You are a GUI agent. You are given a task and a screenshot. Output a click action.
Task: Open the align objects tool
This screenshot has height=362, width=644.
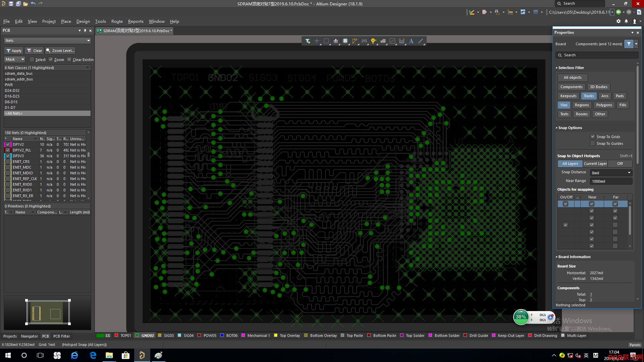tap(336, 41)
